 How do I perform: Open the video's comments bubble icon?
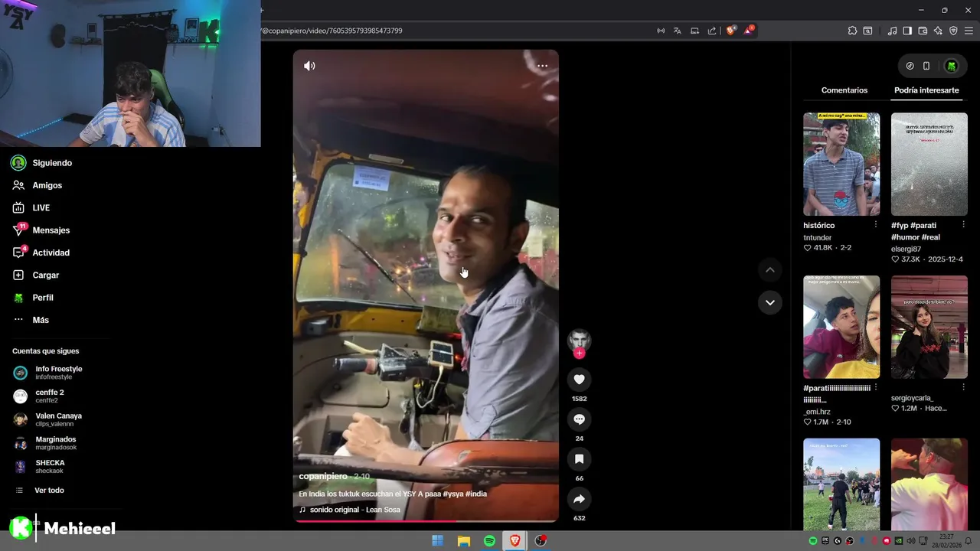[579, 419]
